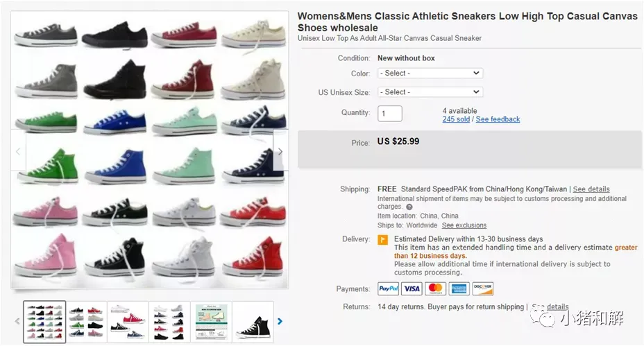Open the Color select dropdown
The image size is (644, 346).
430,73
